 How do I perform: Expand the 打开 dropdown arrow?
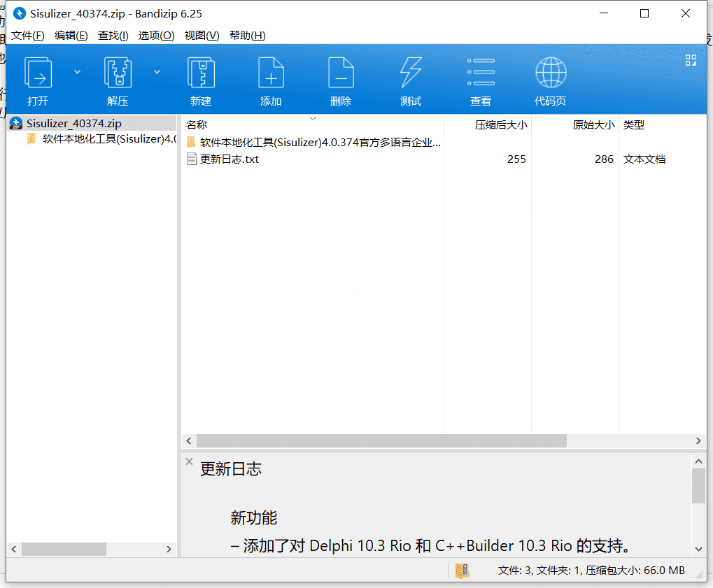point(77,72)
